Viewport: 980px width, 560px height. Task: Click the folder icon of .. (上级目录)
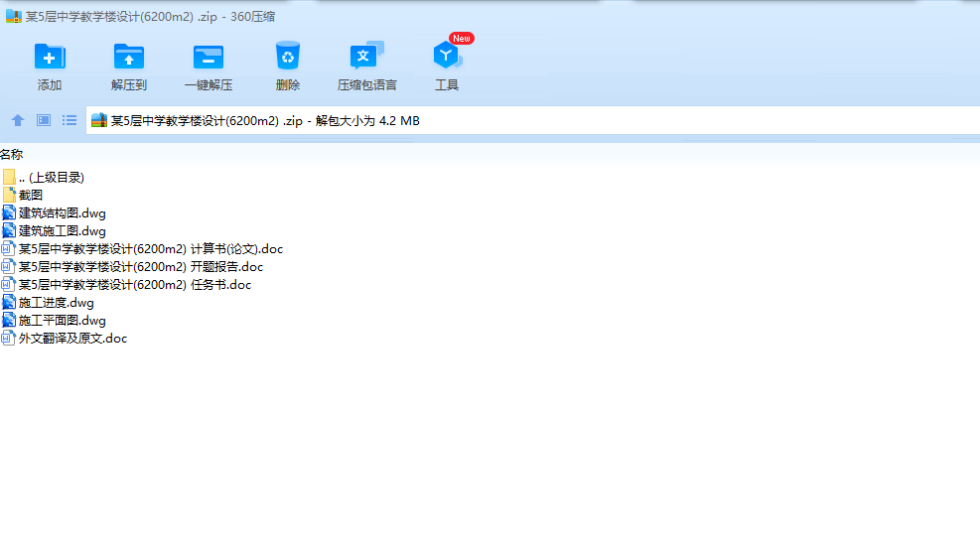(x=9, y=177)
